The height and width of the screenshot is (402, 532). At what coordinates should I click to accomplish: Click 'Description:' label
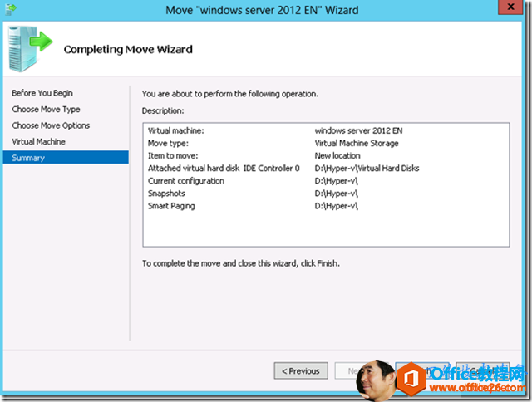163,110
